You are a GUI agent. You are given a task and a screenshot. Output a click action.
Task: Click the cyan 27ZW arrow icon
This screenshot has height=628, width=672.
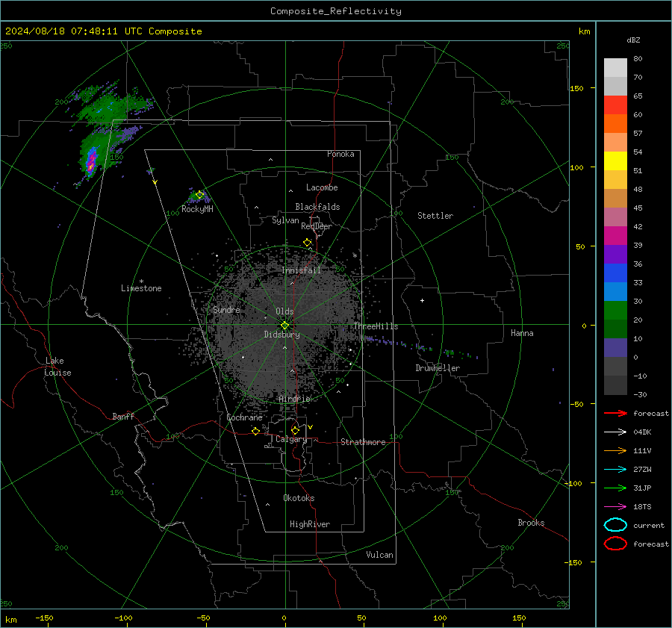click(615, 470)
